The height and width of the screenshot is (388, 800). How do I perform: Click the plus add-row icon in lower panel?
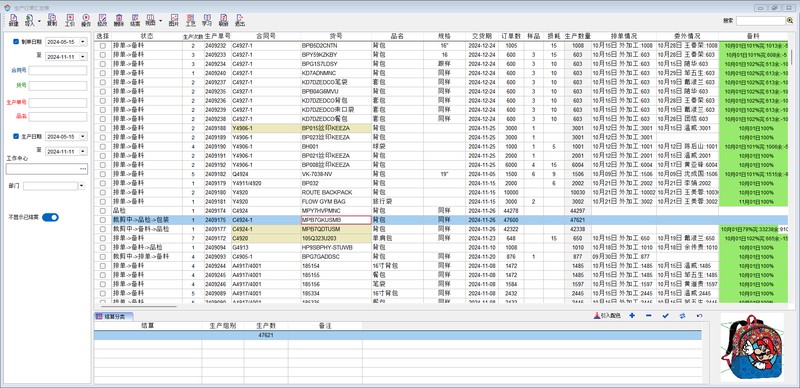tap(632, 316)
